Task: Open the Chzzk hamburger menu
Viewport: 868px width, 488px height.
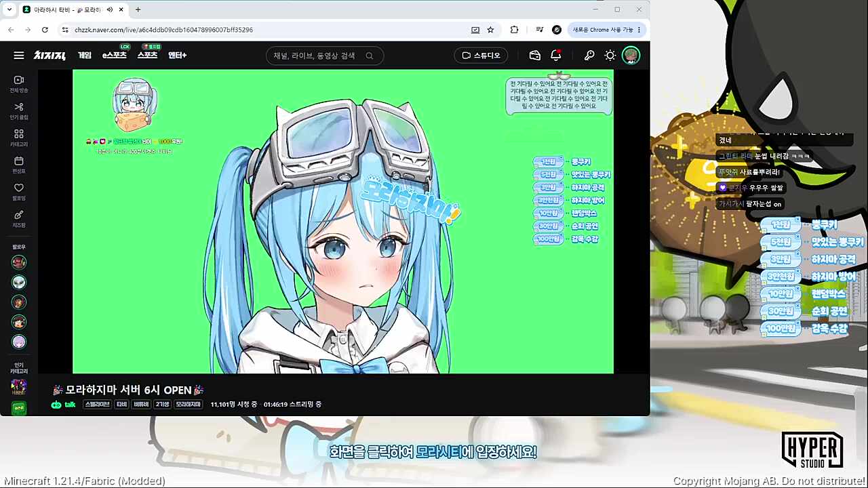Action: pos(18,56)
